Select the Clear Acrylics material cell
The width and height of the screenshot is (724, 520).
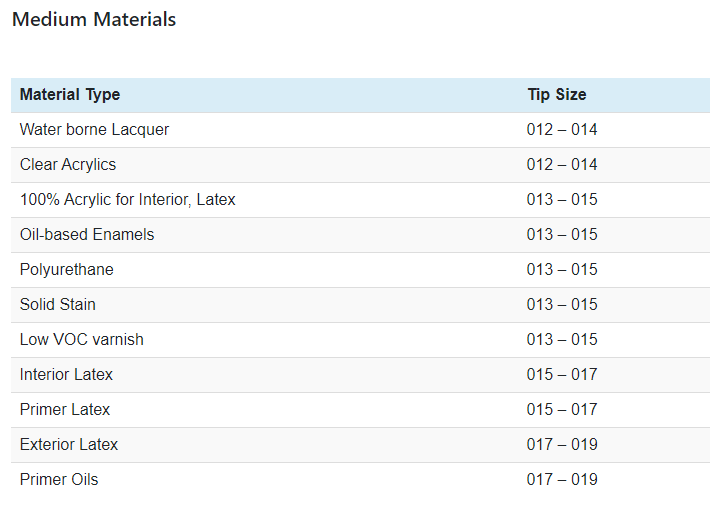(x=68, y=165)
